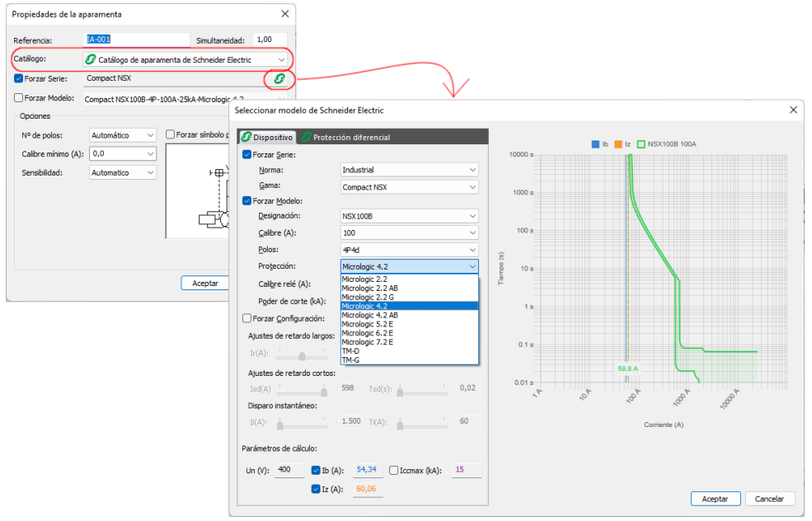Click the Ii(A) value field showing 1.500
The image size is (812, 521).
[351, 421]
